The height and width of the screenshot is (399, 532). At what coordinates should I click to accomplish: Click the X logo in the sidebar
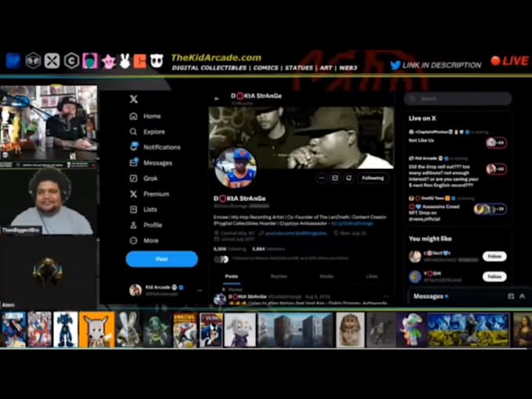click(134, 99)
